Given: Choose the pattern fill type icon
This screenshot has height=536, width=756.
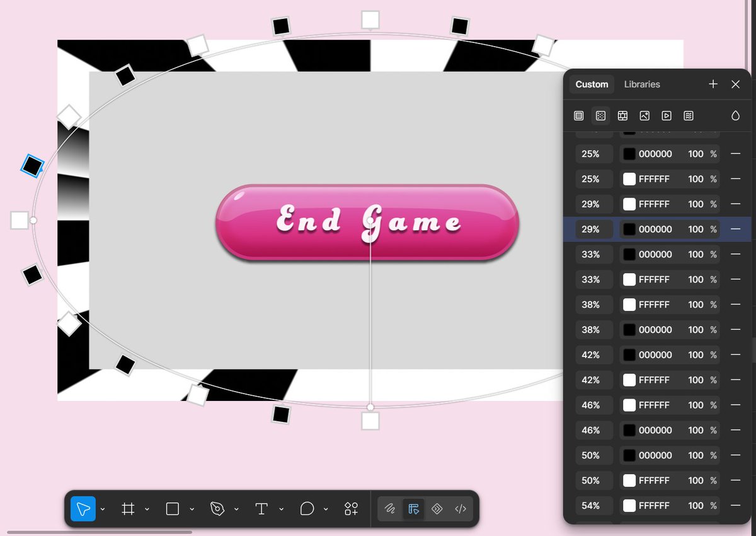Looking at the screenshot, I should (622, 116).
